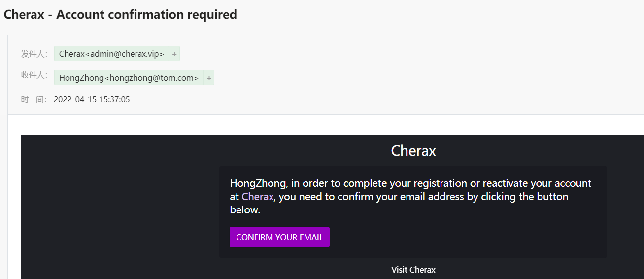This screenshot has width=644, height=279.
Task: Click the plus icon beside the sender address
Action: pyautogui.click(x=174, y=54)
